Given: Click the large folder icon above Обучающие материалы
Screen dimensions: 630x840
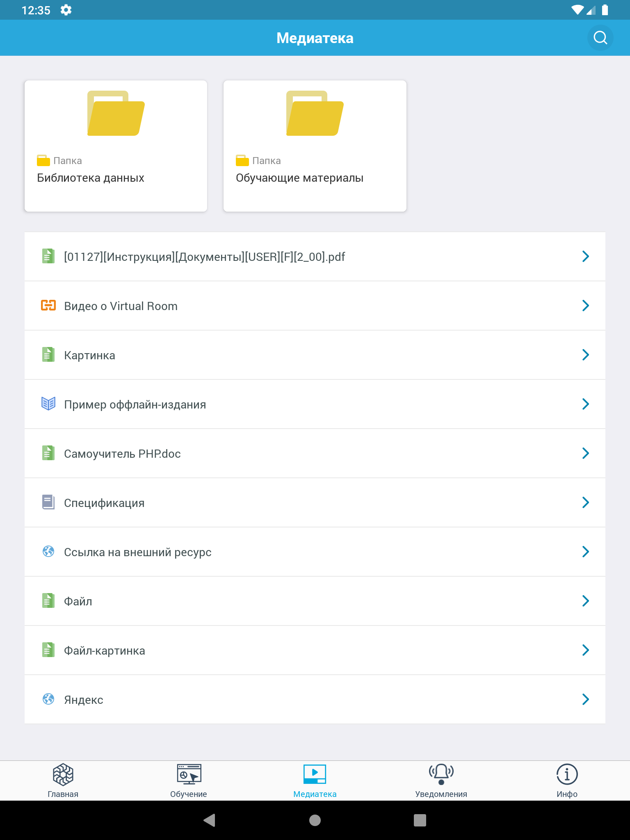Looking at the screenshot, I should tap(315, 113).
